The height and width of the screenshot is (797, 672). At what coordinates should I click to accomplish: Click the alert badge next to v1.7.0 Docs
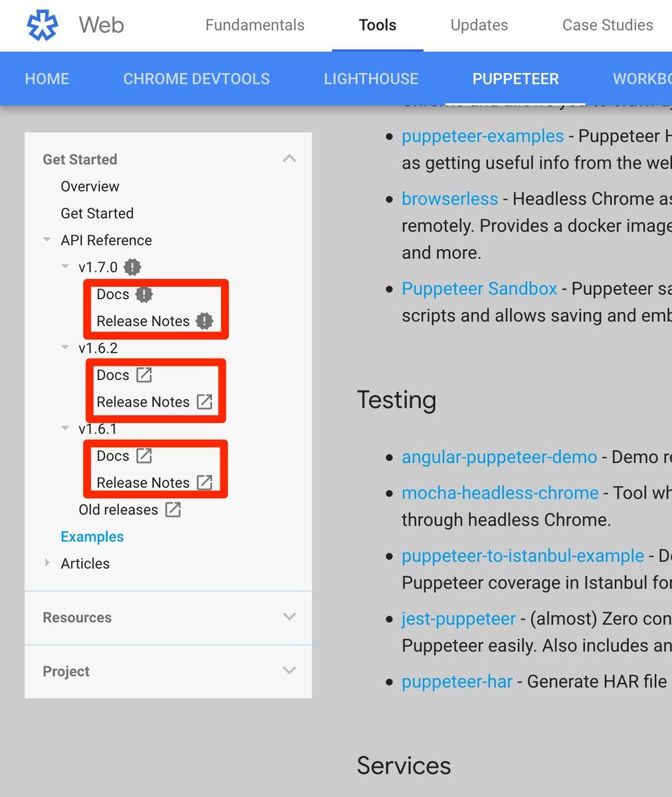tap(144, 294)
